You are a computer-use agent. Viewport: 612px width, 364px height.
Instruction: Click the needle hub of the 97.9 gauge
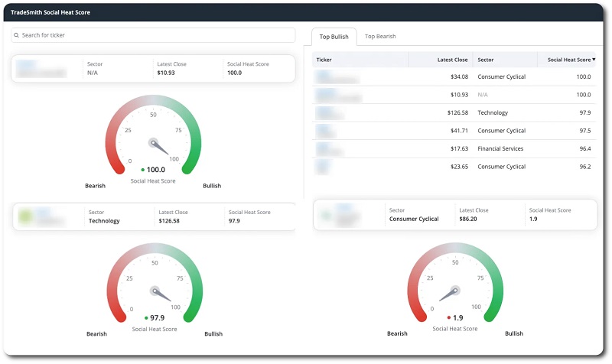point(154,291)
